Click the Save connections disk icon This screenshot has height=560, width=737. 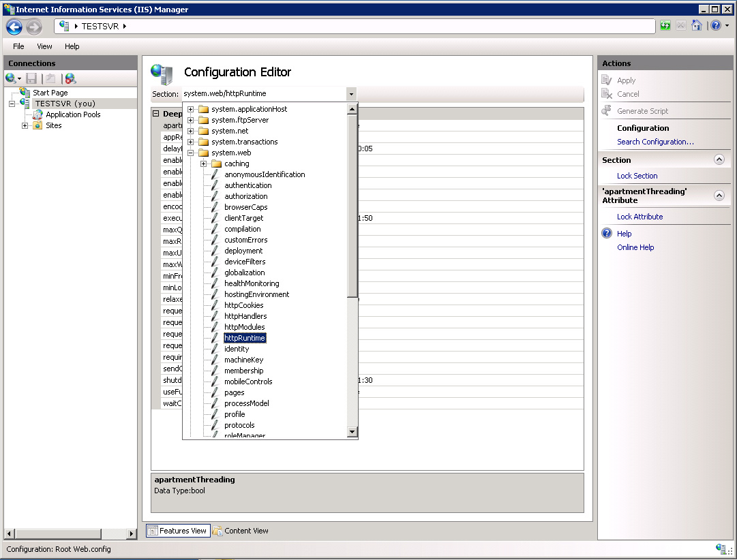point(31,78)
